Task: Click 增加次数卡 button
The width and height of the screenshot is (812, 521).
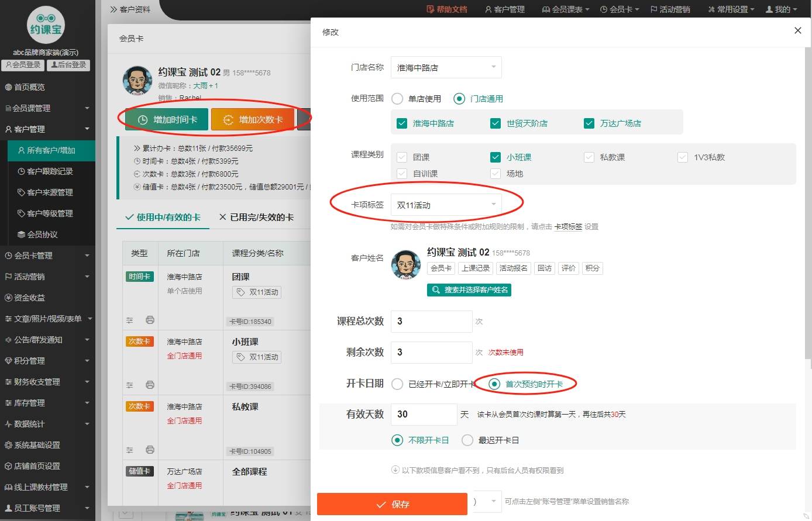Action: 252,119
